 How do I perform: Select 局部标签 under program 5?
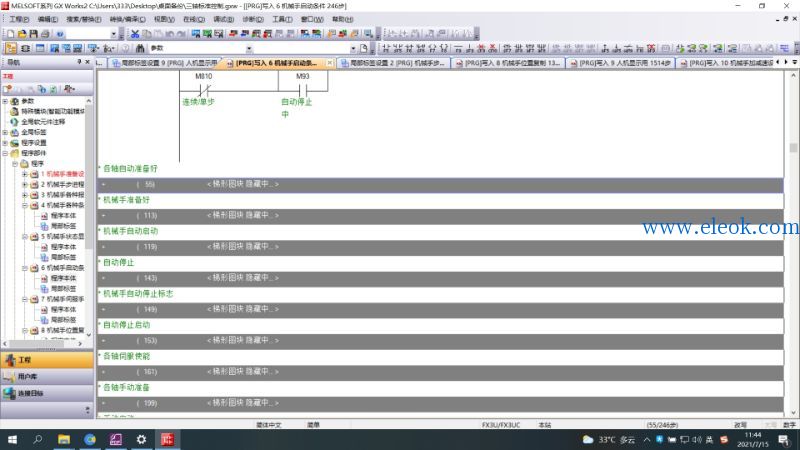(x=63, y=257)
